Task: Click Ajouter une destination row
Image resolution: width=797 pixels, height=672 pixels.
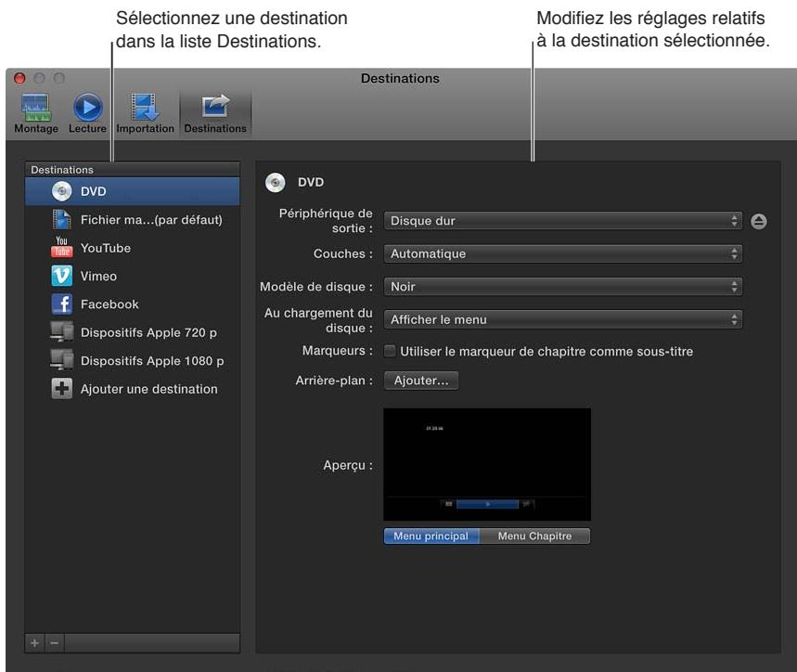Action: point(132,389)
